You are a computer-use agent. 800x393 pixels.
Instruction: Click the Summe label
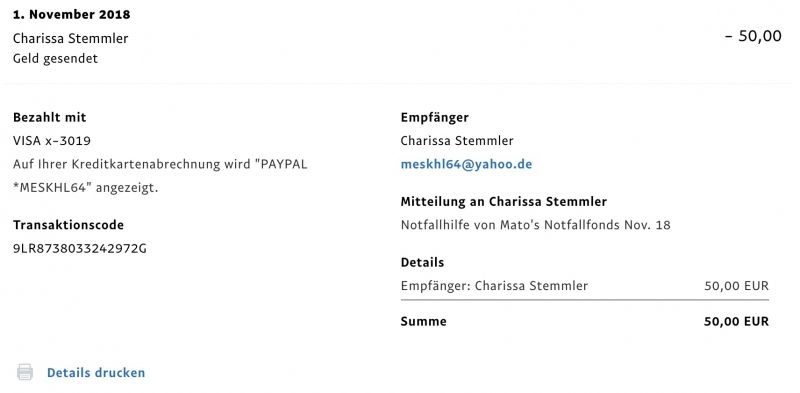(423, 322)
